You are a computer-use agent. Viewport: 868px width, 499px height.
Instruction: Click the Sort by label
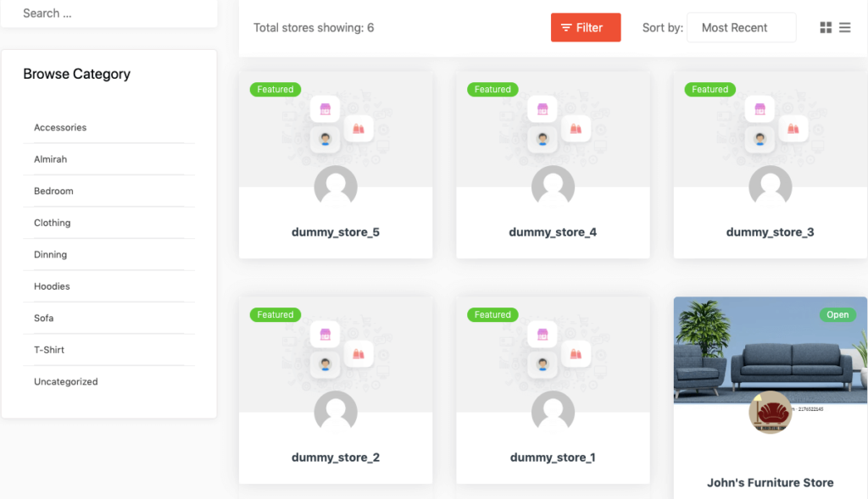663,28
